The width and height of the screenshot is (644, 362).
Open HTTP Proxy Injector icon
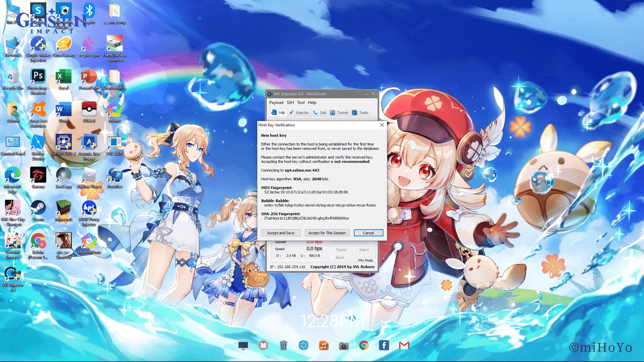tap(89, 214)
